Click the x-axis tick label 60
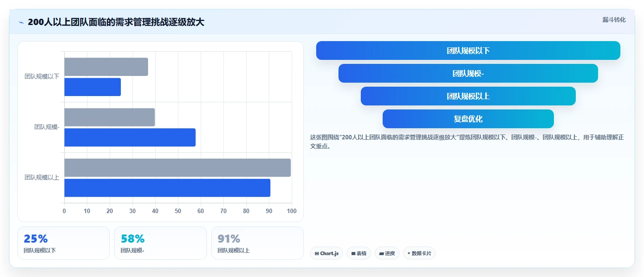 [x=201, y=211]
